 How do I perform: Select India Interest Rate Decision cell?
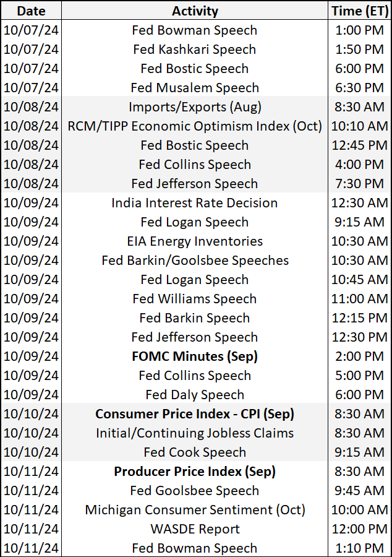point(195,203)
